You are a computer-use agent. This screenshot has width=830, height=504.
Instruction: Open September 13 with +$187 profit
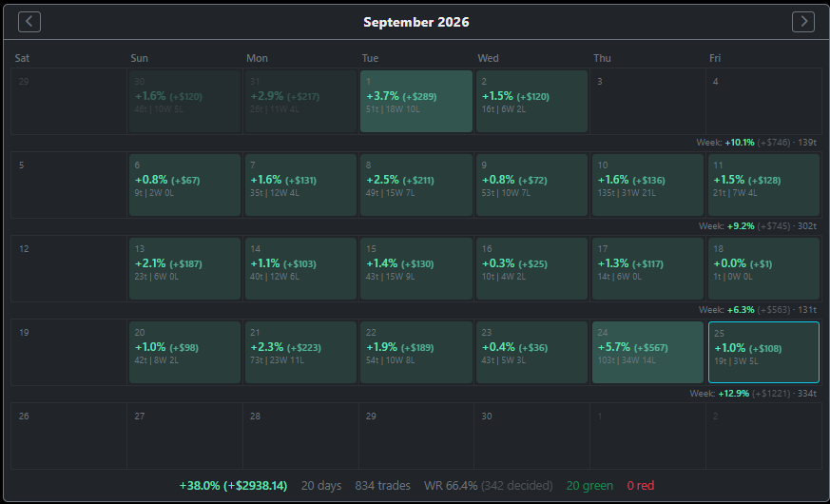tap(184, 268)
